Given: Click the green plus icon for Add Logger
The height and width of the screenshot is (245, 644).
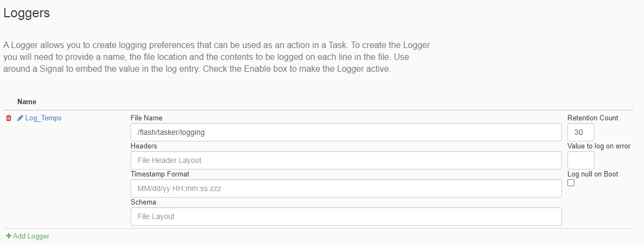Looking at the screenshot, I should click(9, 236).
